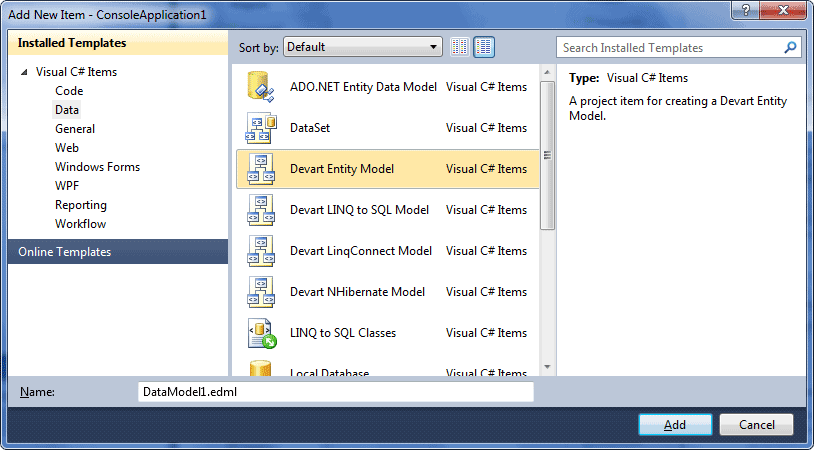Viewport: 814px width, 450px height.
Task: Select the Workflow category
Action: point(80,224)
